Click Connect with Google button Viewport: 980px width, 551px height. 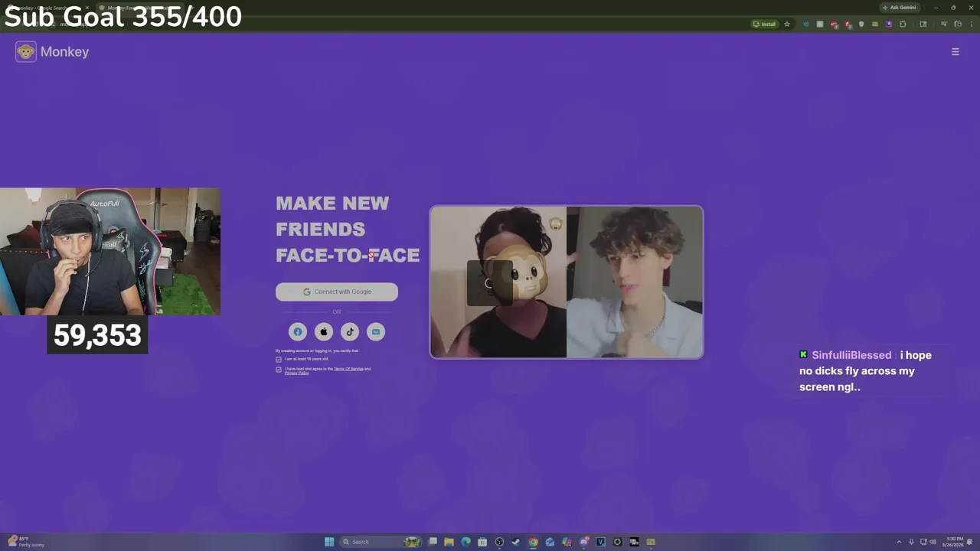[x=337, y=292]
